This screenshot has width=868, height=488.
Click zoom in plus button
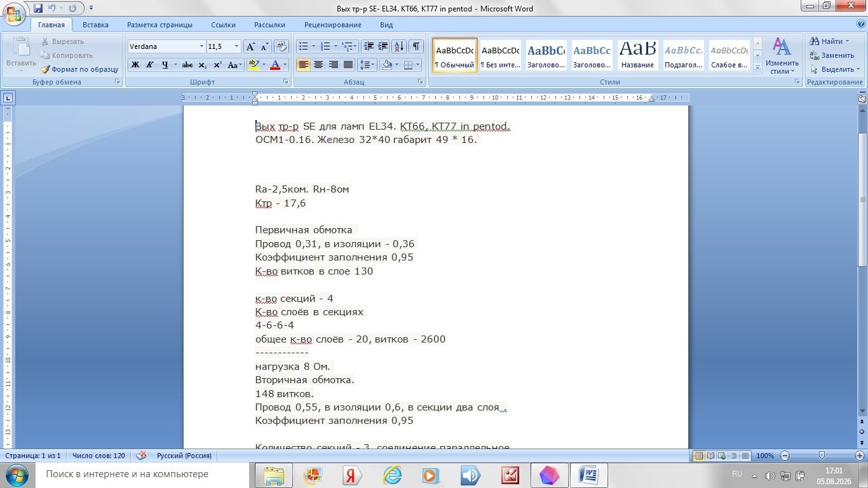point(858,456)
